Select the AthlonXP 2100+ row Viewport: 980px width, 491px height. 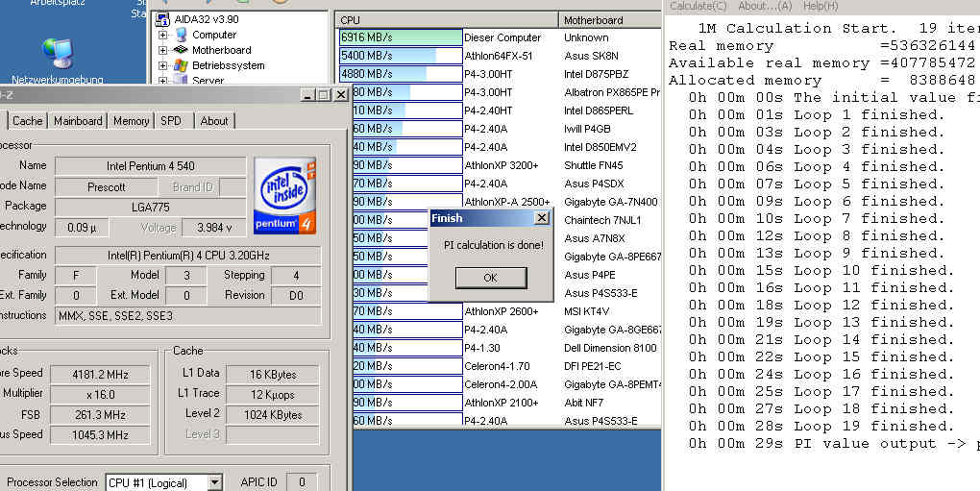(502, 403)
